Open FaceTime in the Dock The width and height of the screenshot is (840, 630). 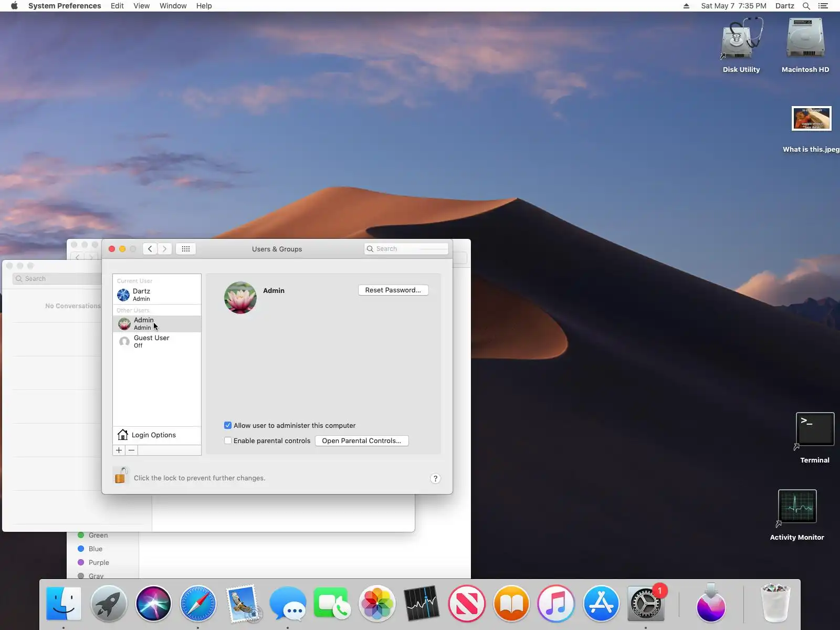332,604
